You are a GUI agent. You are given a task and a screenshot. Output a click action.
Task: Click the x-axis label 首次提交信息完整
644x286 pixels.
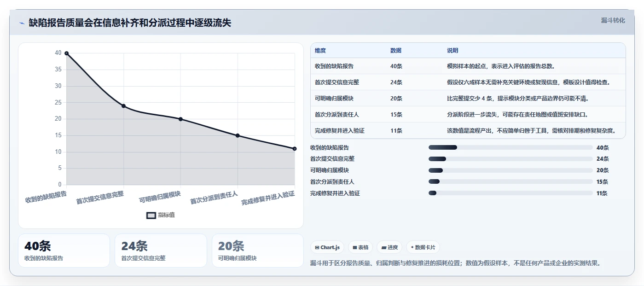[x=100, y=198]
